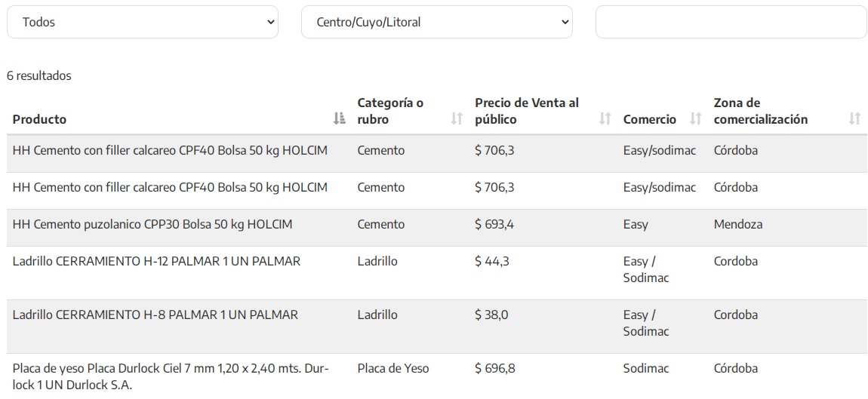Click the Zona de comercialización header

(760, 111)
